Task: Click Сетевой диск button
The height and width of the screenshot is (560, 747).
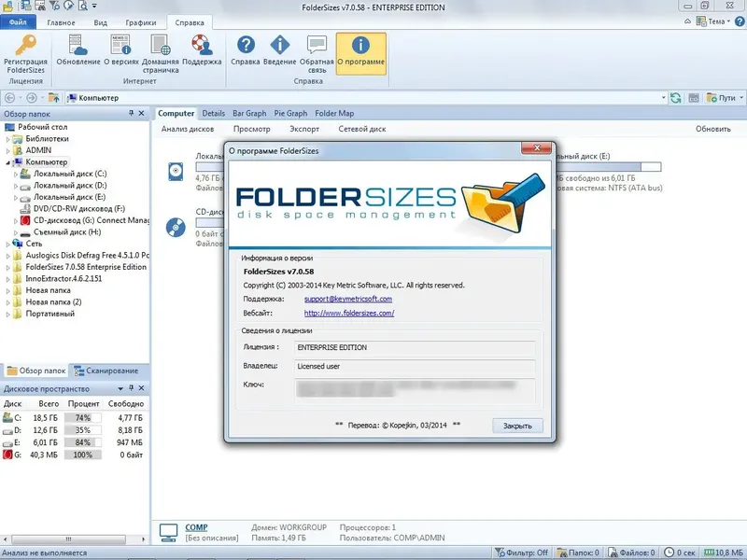Action: pos(362,129)
